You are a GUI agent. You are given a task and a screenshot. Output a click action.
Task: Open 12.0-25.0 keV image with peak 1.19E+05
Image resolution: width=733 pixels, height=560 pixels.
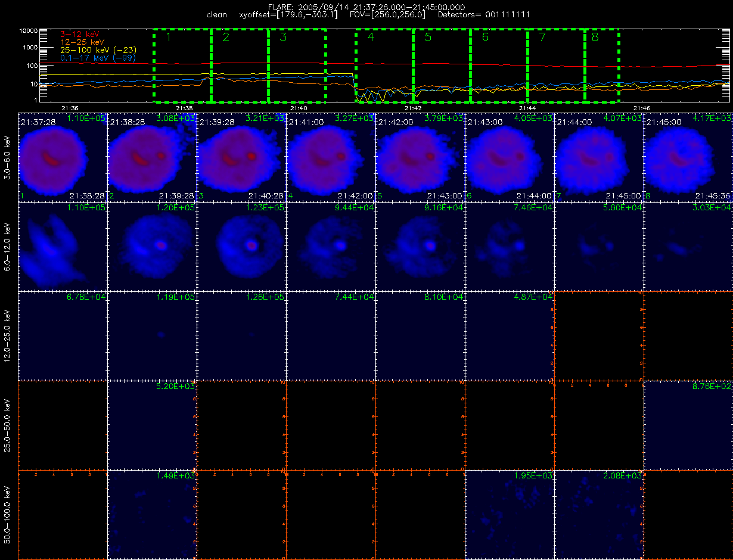point(152,335)
